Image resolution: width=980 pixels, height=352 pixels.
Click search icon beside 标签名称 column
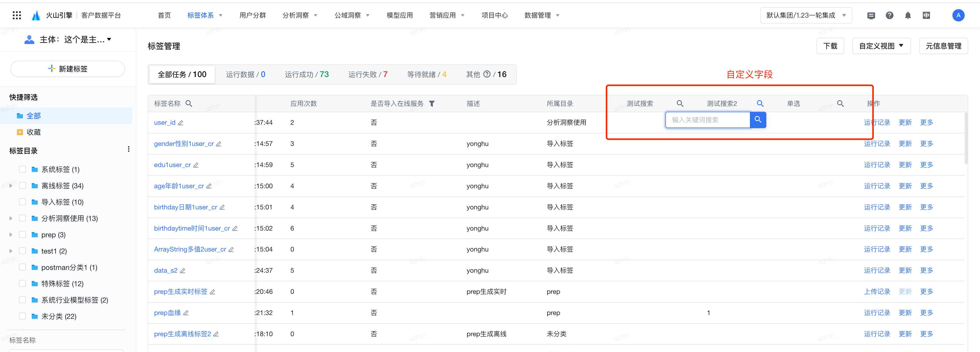[x=189, y=103]
